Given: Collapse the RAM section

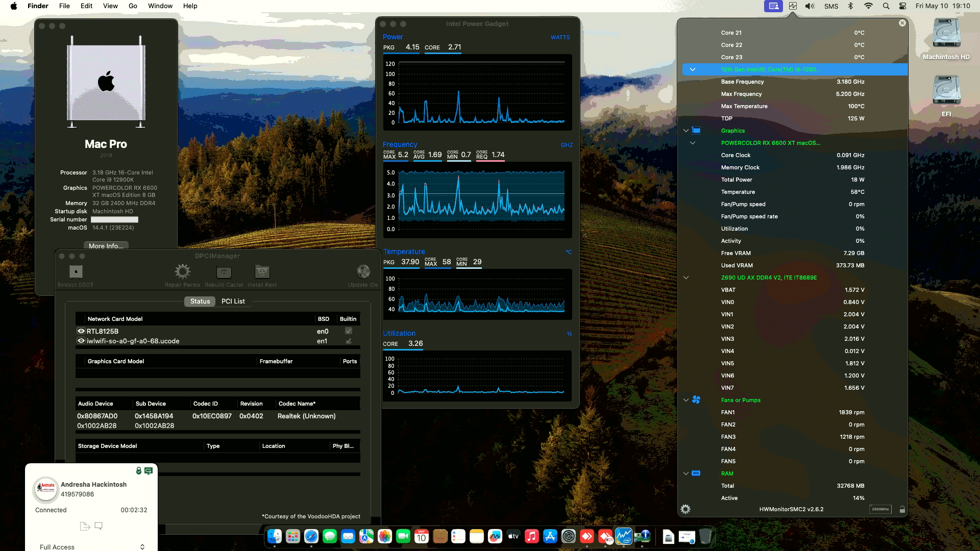Looking at the screenshot, I should [686, 473].
